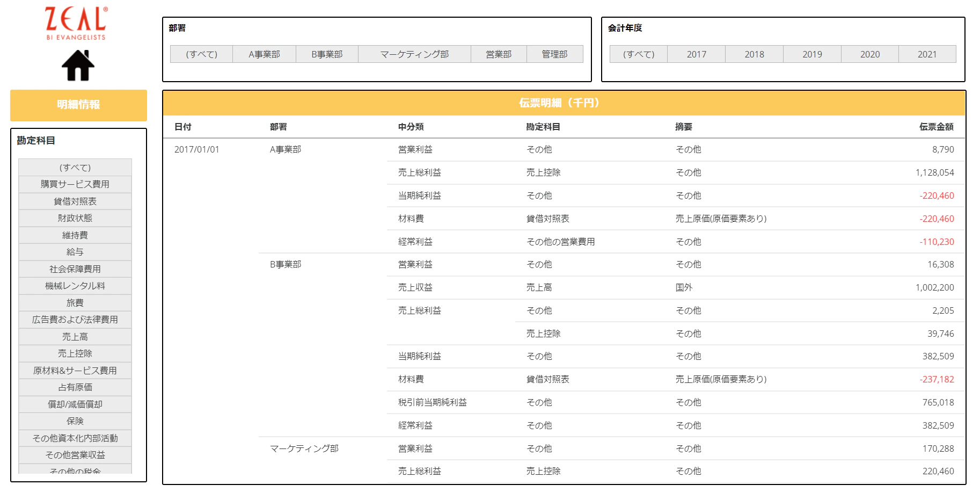Click the amount 1,002,200
This screenshot has height=492, width=980.
[935, 287]
